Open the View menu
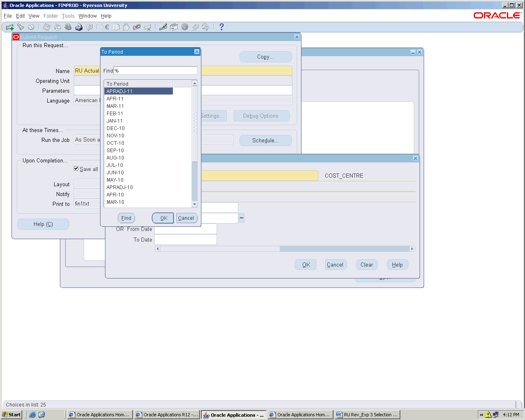Screen dimensions: 525x420 (34, 16)
